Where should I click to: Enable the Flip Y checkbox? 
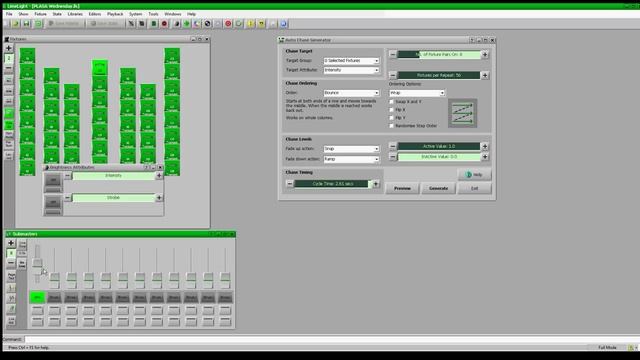[x=391, y=118]
